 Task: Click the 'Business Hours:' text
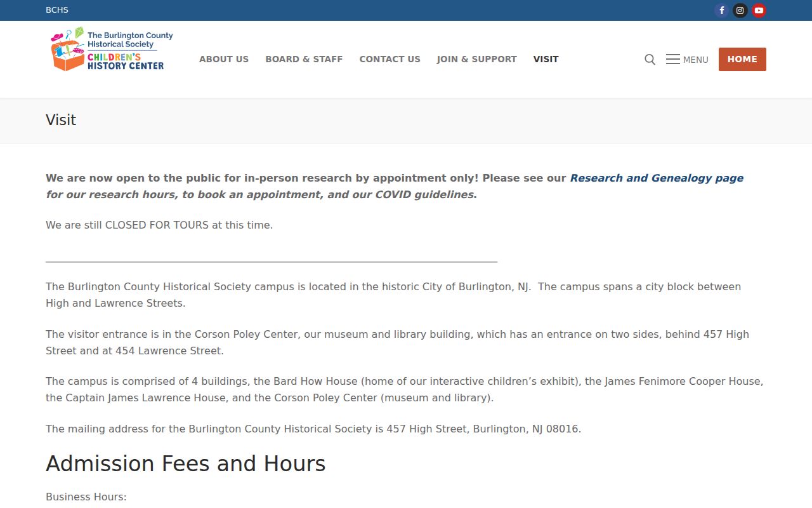pos(86,497)
